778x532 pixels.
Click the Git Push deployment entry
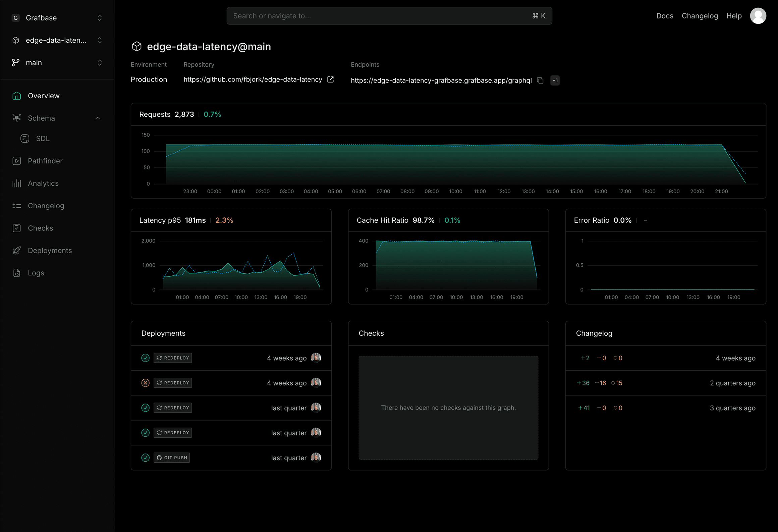click(x=172, y=457)
